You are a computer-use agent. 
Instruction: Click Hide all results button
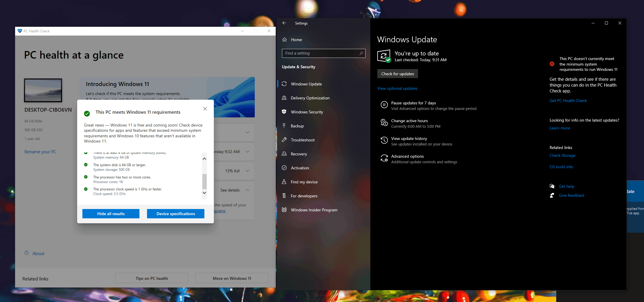(x=111, y=214)
